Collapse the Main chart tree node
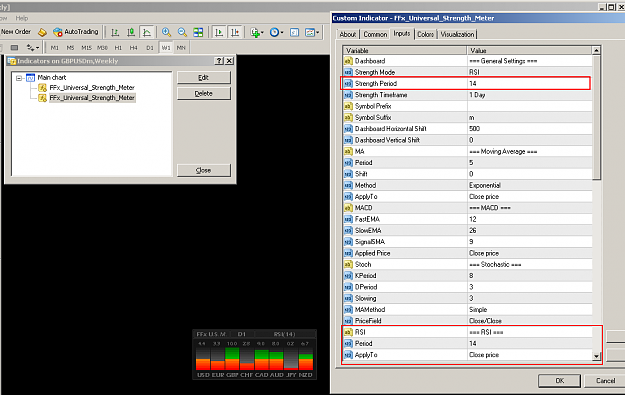The image size is (625, 395). (x=19, y=78)
